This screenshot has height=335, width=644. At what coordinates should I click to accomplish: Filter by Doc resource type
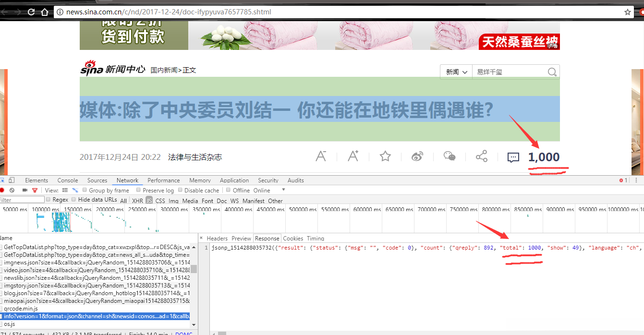coord(222,201)
